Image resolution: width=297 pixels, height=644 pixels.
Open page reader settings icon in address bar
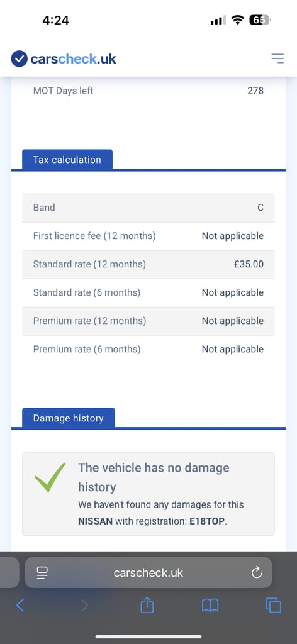42,572
